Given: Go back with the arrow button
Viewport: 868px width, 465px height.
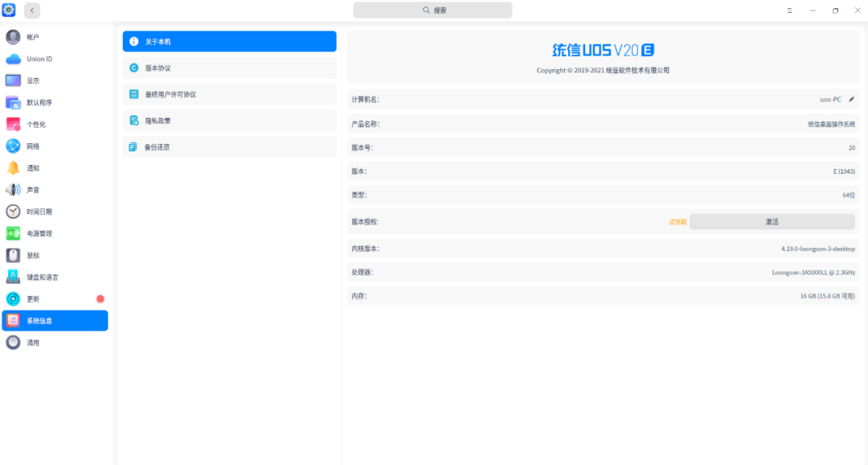Looking at the screenshot, I should click(31, 10).
